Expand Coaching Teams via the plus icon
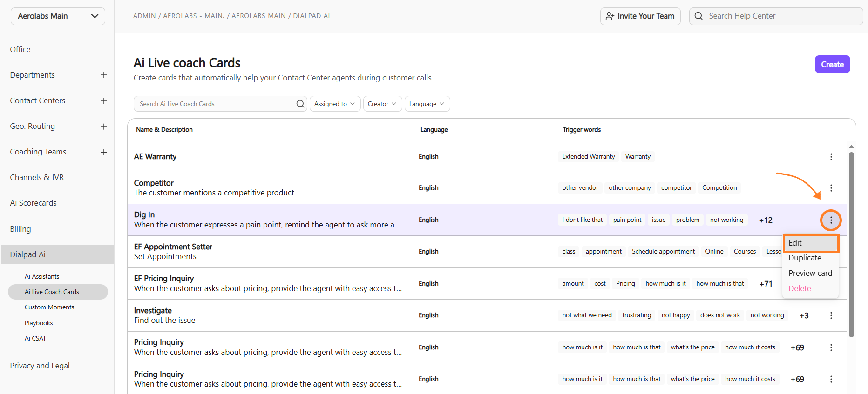This screenshot has height=394, width=868. pos(104,152)
